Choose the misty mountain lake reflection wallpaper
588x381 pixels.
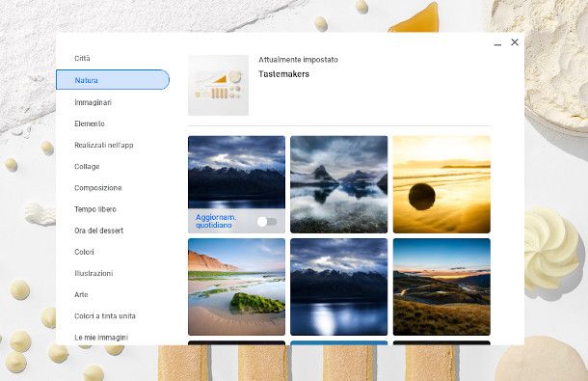(x=339, y=184)
